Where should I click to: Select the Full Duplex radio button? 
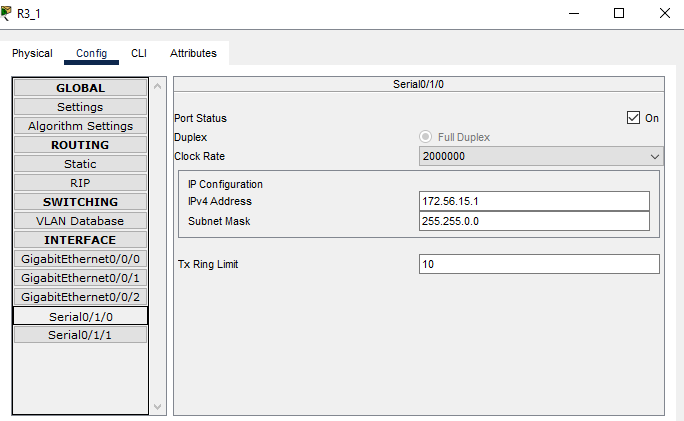[x=426, y=137]
